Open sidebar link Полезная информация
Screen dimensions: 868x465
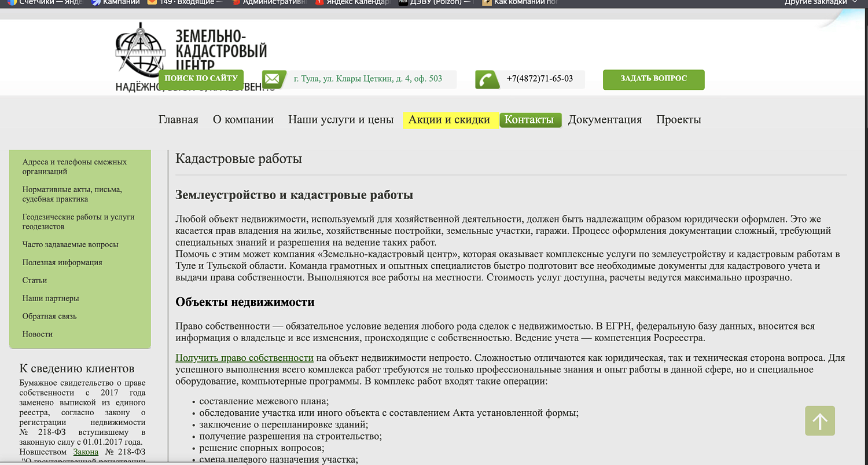pos(62,262)
